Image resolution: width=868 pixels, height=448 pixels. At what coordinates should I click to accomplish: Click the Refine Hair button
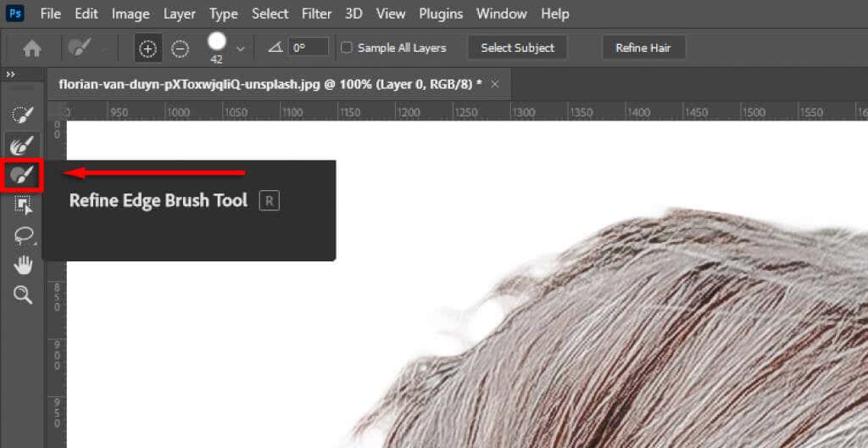pos(643,48)
